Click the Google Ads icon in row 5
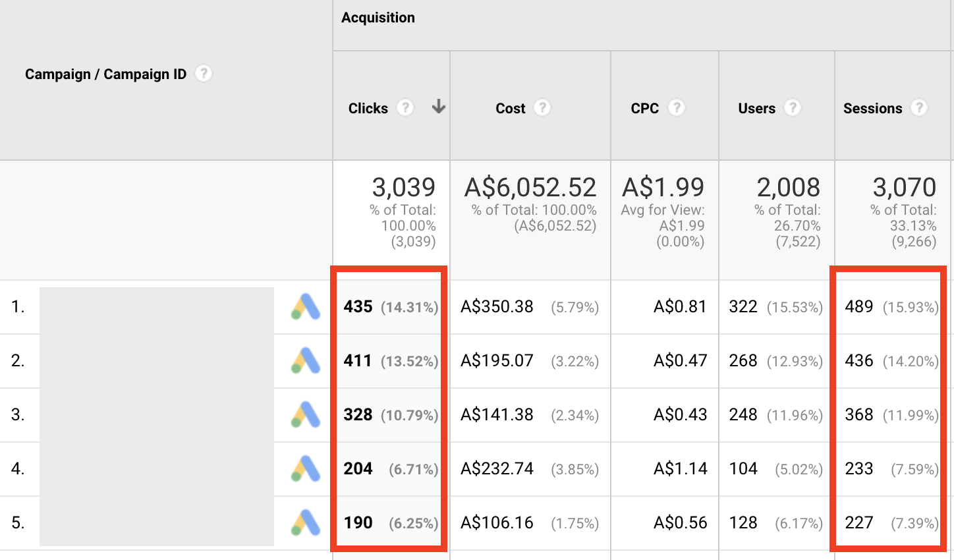 [306, 523]
